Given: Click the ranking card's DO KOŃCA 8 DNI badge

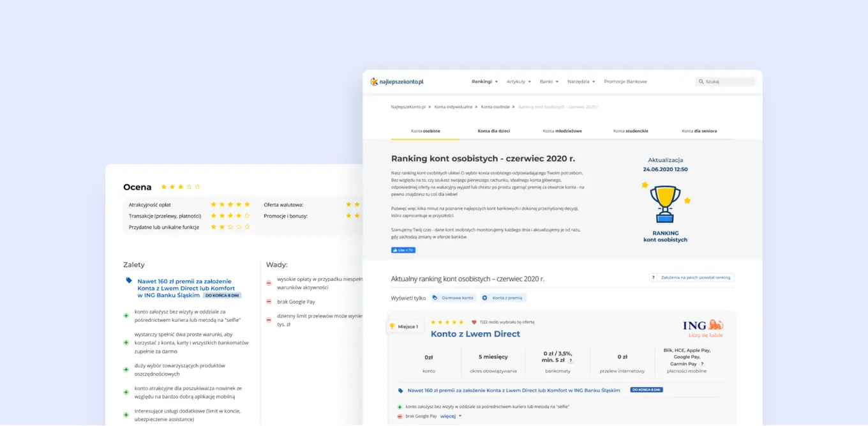Looking at the screenshot, I should pos(646,390).
